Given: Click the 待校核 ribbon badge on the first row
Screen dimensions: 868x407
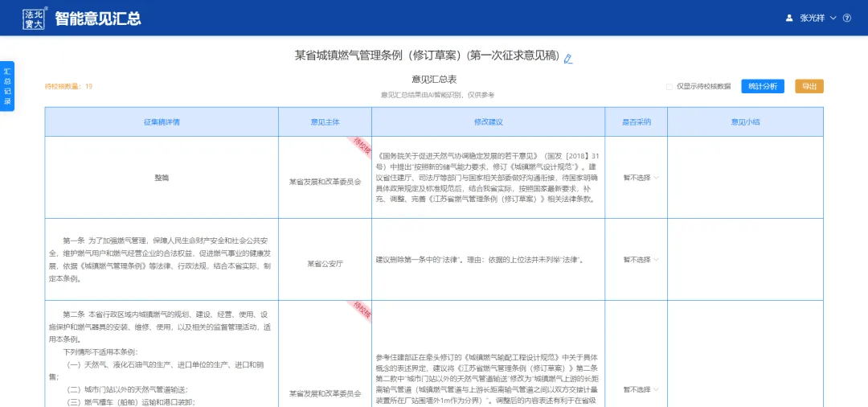Looking at the screenshot, I should [x=361, y=146].
